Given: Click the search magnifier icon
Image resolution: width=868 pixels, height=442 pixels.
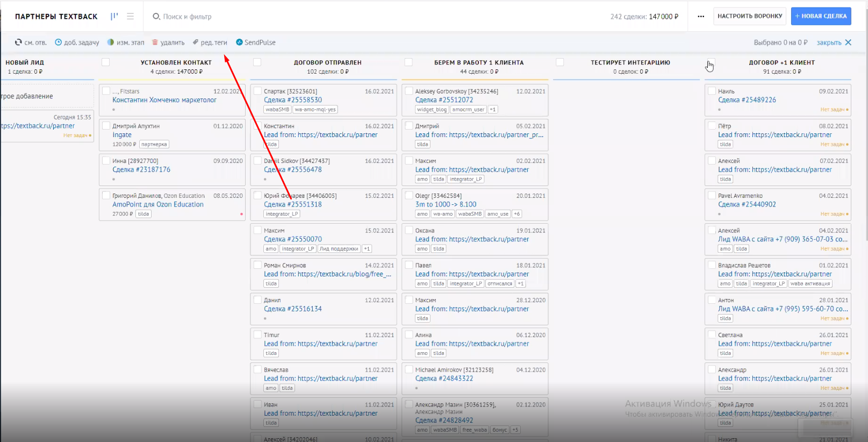Looking at the screenshot, I should tap(156, 17).
